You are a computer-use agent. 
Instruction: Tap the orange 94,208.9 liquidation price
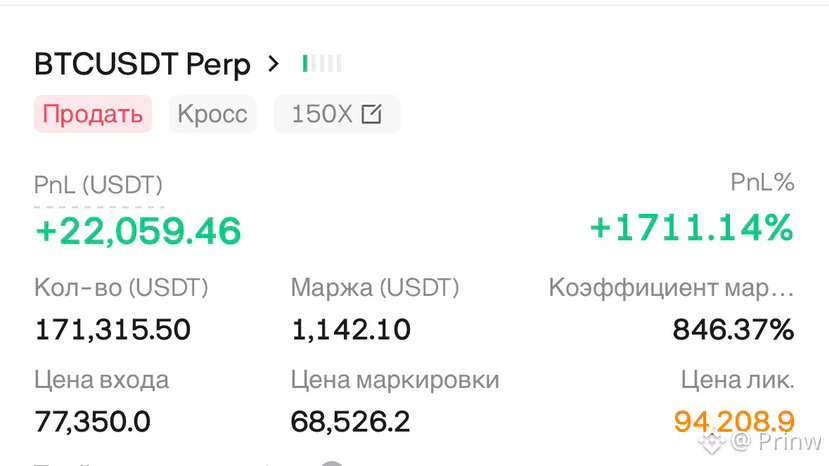(734, 422)
